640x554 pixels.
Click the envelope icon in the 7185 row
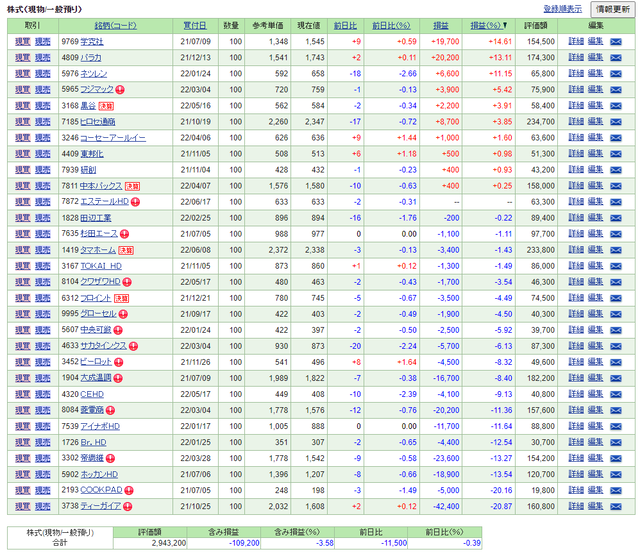coord(616,122)
